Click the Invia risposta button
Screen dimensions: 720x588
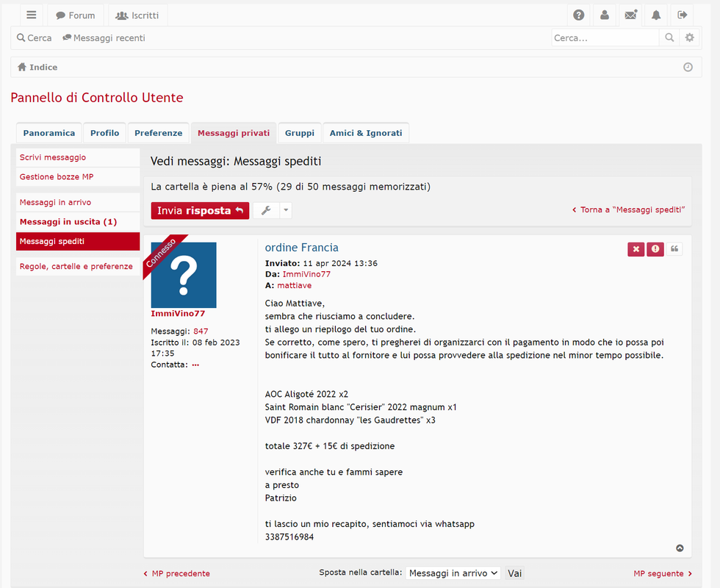[200, 210]
